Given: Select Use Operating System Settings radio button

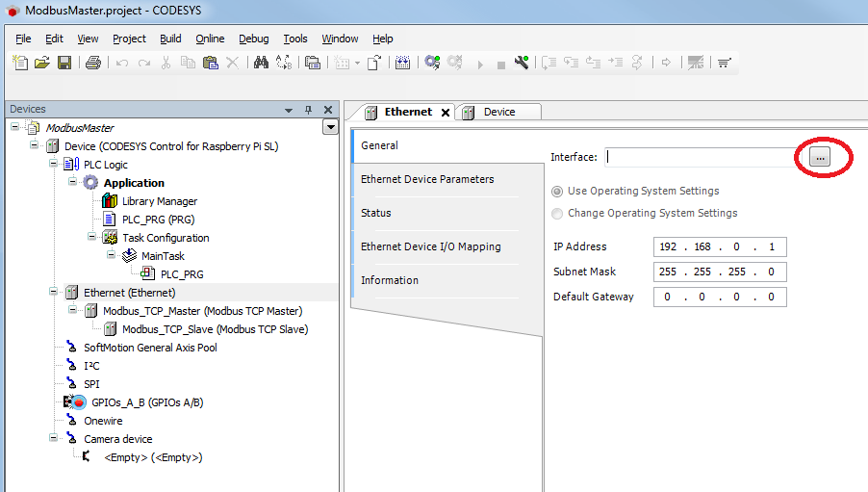Looking at the screenshot, I should (x=557, y=191).
